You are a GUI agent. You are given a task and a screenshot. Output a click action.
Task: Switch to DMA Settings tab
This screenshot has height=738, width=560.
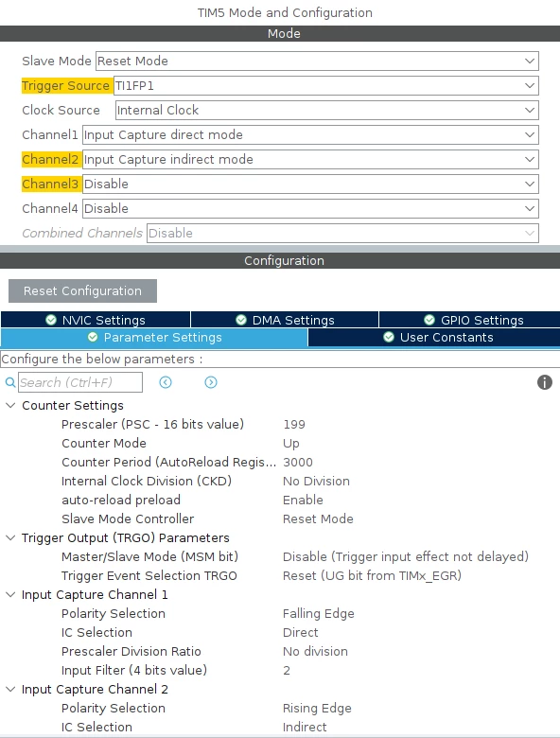click(x=285, y=320)
